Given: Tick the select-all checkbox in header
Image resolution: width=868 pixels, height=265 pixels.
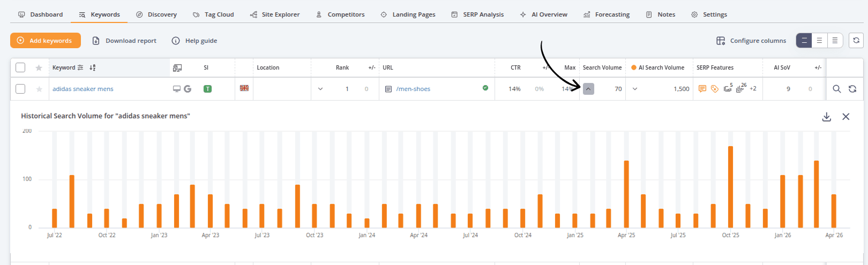Looking at the screenshot, I should coord(20,67).
